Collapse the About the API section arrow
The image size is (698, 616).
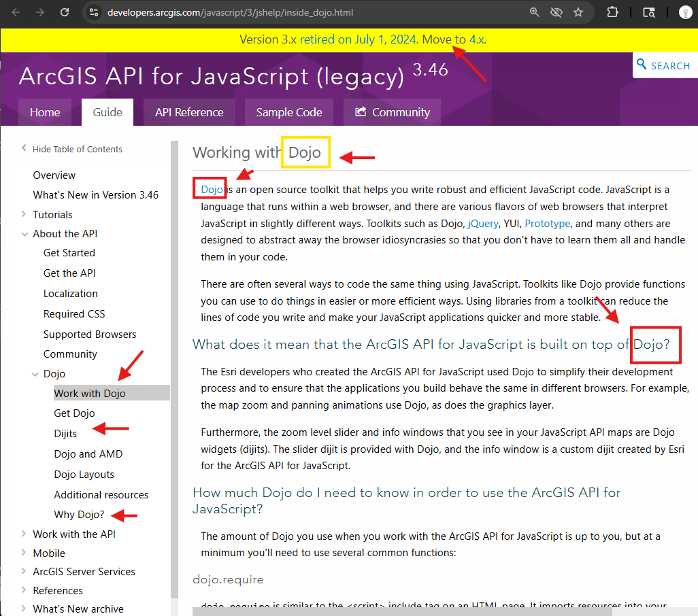pyautogui.click(x=24, y=234)
